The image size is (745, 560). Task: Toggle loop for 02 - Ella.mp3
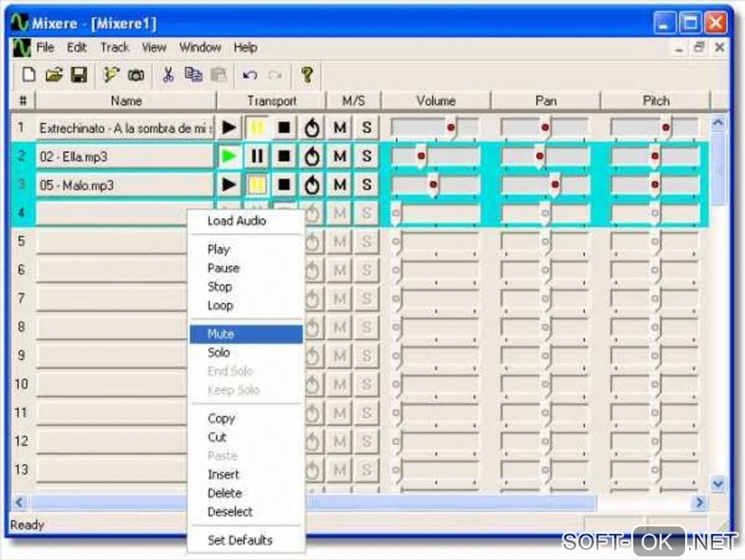(x=312, y=156)
